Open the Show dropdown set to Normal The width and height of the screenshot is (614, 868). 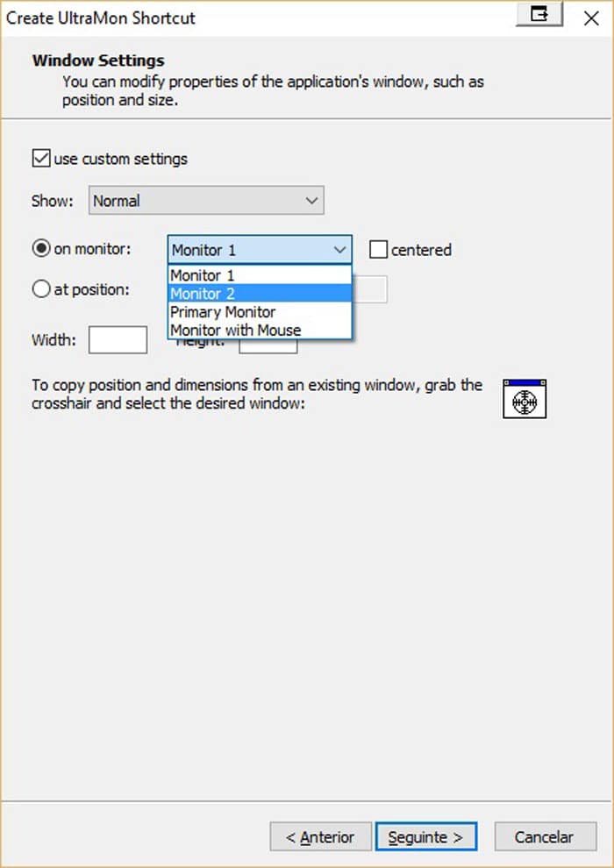click(x=206, y=201)
